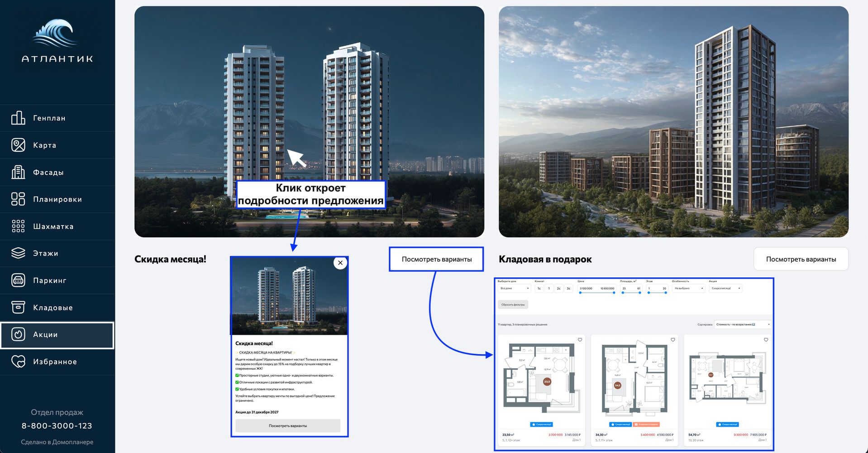868x453 pixels.
Task: Open the 23,50 м² floor plan image
Action: click(541, 378)
